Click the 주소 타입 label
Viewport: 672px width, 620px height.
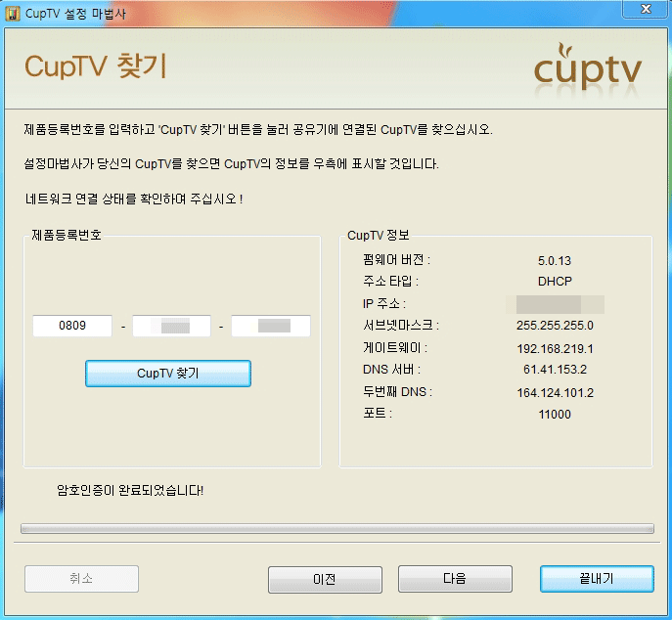(390, 281)
